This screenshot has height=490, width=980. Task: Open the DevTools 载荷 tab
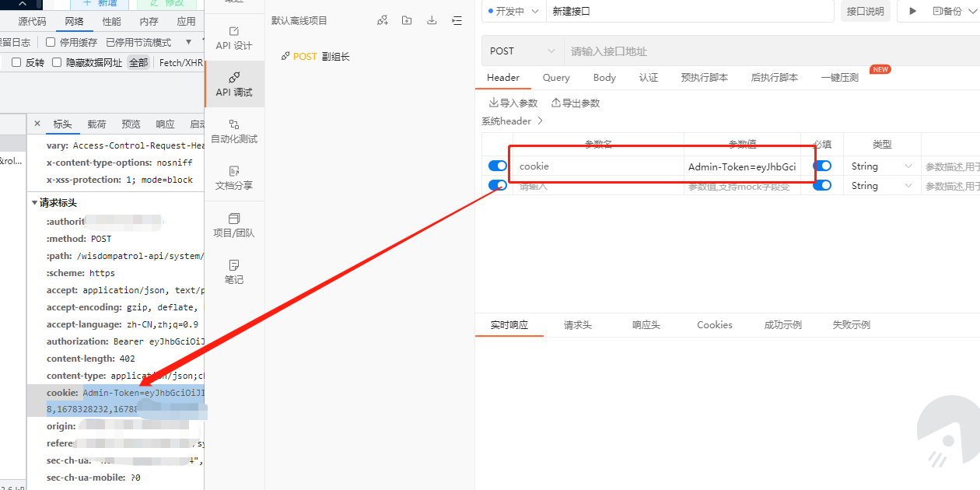[x=96, y=124]
